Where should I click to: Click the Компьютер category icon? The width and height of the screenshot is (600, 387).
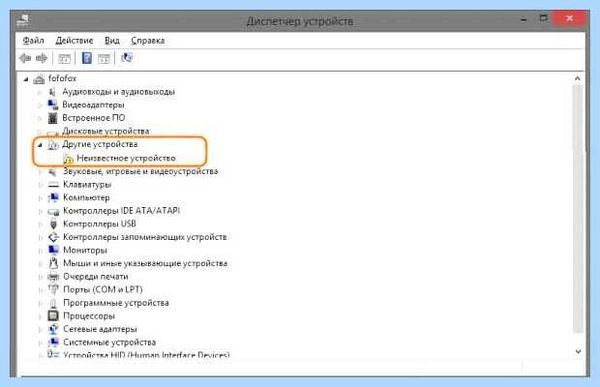point(53,198)
